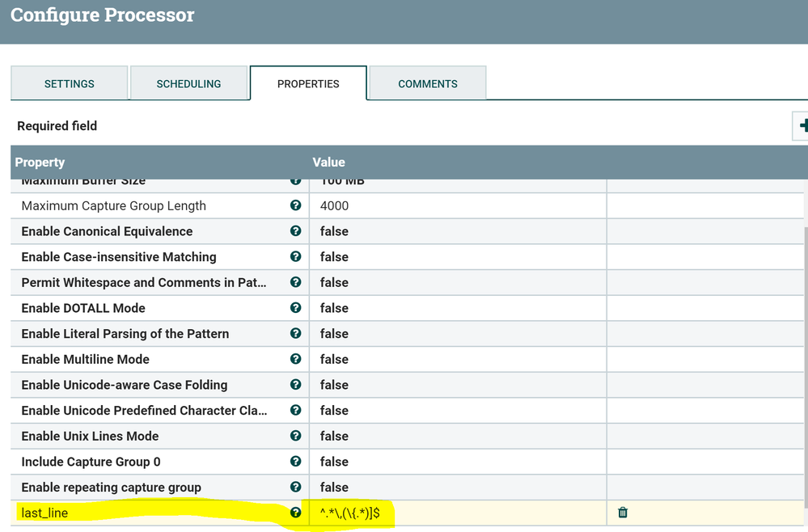This screenshot has width=808, height=532.
Task: Select the Properties tab
Action: [x=308, y=84]
